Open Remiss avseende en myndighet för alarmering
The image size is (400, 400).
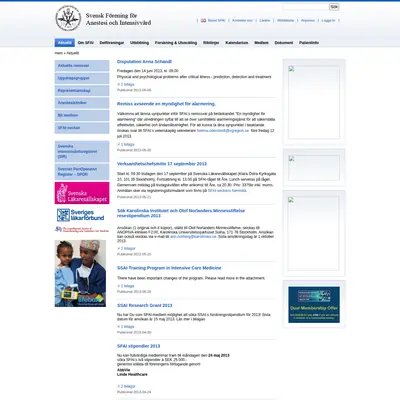click(166, 104)
